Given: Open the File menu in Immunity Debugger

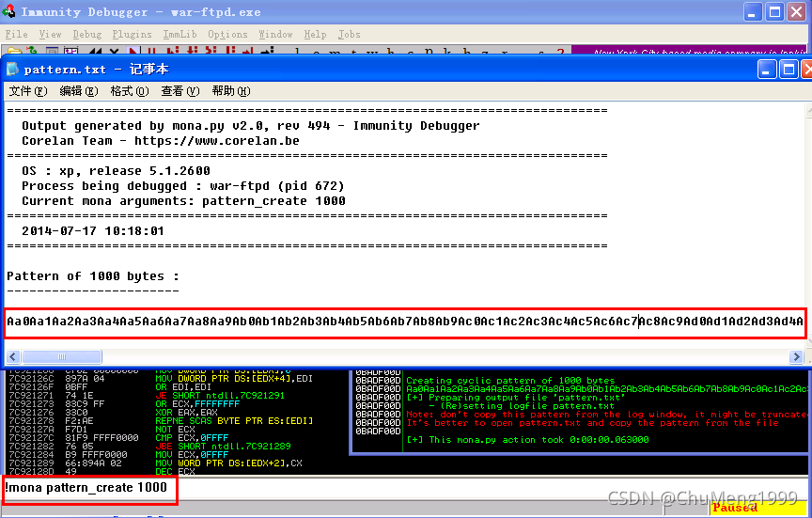Looking at the screenshot, I should pyautogui.click(x=16, y=34).
